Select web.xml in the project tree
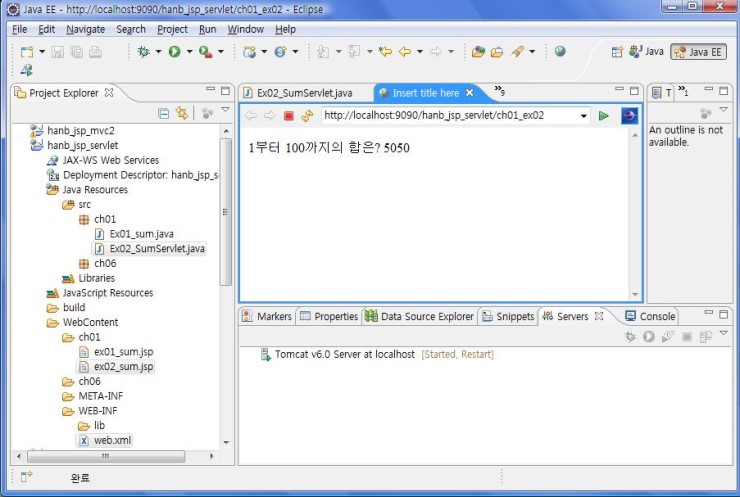740x497 pixels. tap(112, 440)
